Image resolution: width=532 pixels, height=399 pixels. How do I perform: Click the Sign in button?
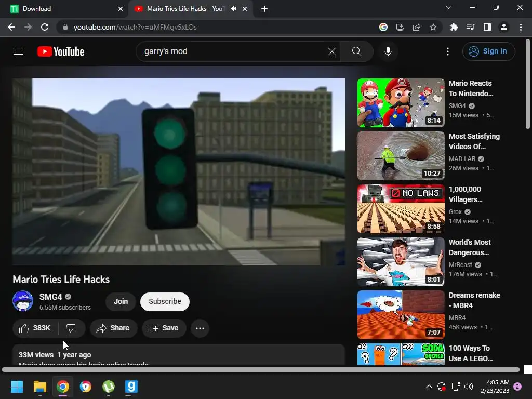[x=488, y=51]
